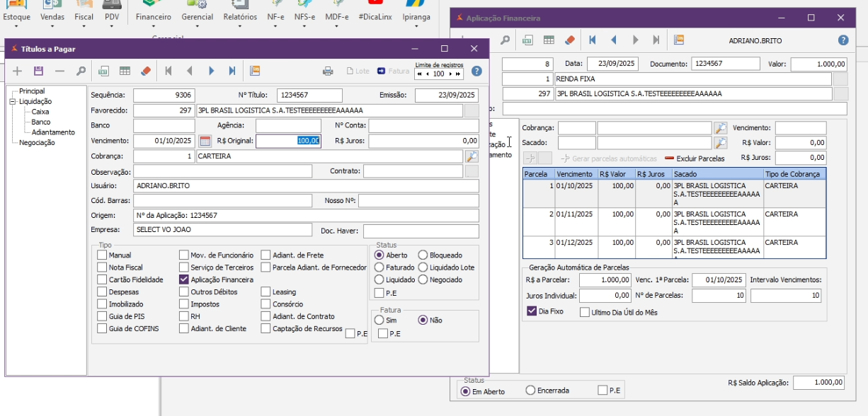The height and width of the screenshot is (416, 868).
Task: Select the Liquidado status radio button
Action: pos(379,279)
